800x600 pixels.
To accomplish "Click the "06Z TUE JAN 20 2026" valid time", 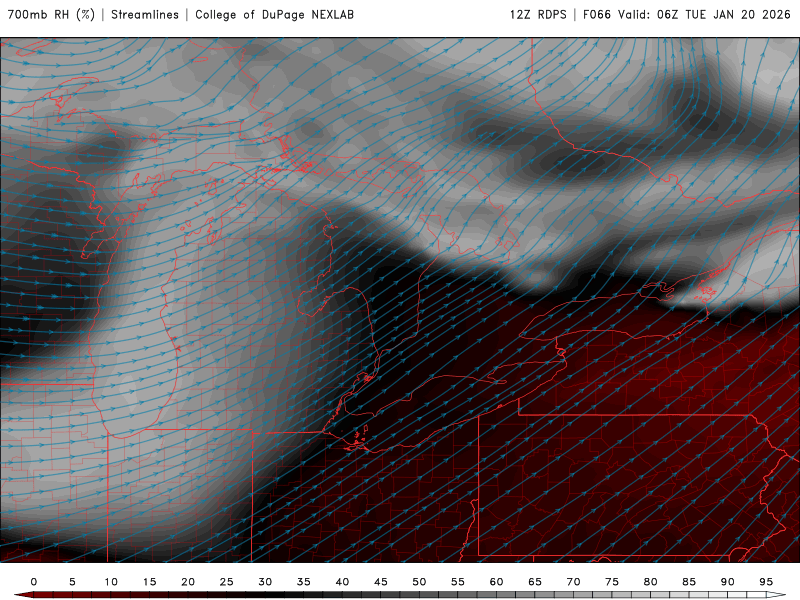I will coord(724,14).
